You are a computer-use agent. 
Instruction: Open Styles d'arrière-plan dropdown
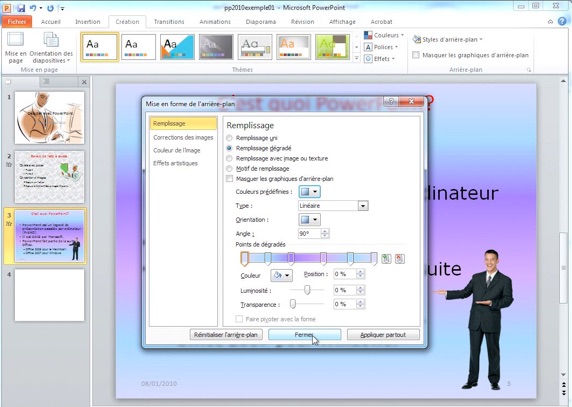(x=448, y=39)
